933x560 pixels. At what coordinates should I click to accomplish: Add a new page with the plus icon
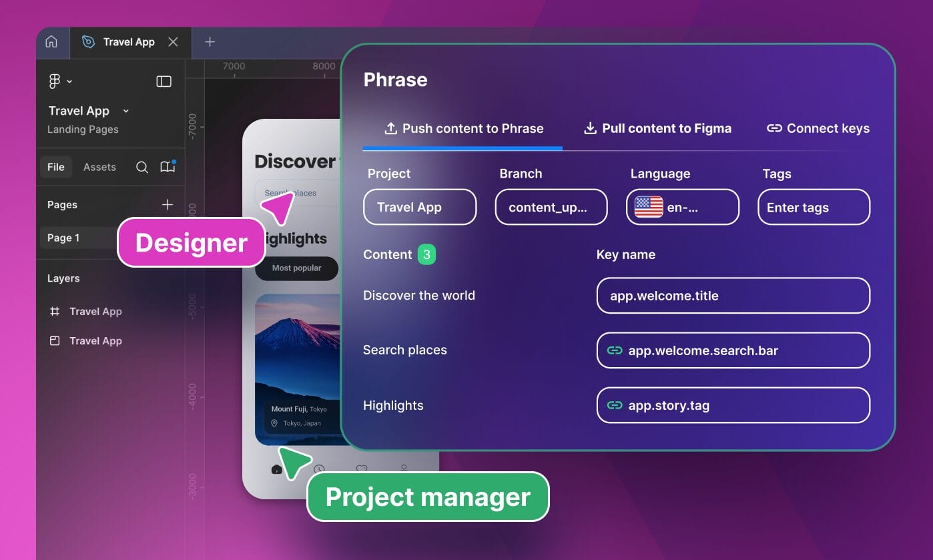coord(168,204)
